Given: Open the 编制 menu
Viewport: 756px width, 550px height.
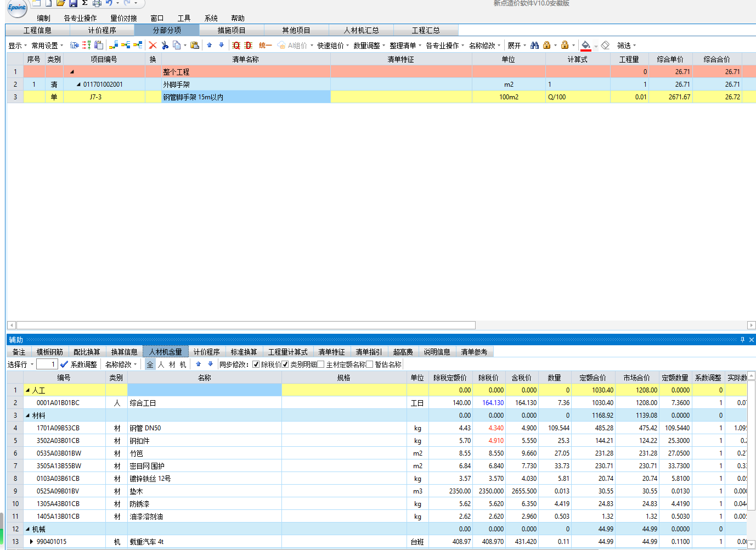Looking at the screenshot, I should 44,18.
